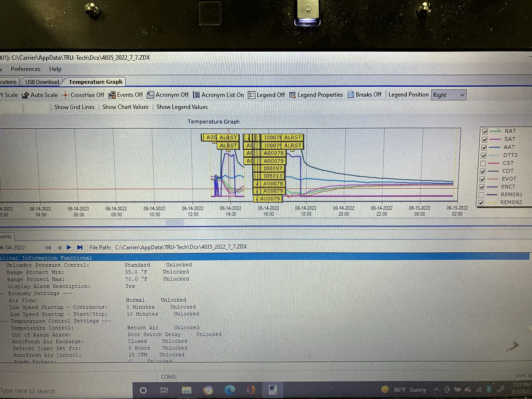Image resolution: width=532 pixels, height=399 pixels.
Task: Open Cortana circle in taskbar
Action: [x=143, y=390]
